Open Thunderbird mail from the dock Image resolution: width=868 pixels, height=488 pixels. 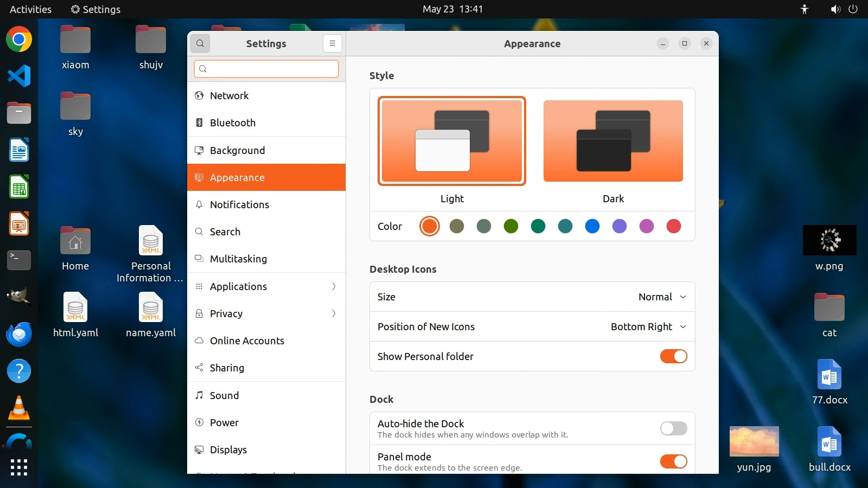[19, 334]
